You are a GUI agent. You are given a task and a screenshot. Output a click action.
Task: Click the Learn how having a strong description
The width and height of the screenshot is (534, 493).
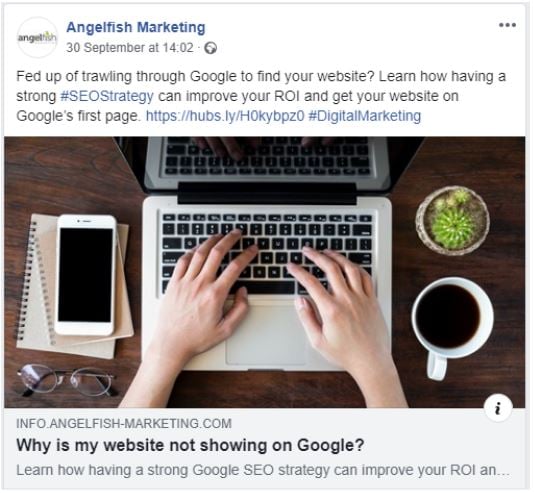click(263, 470)
